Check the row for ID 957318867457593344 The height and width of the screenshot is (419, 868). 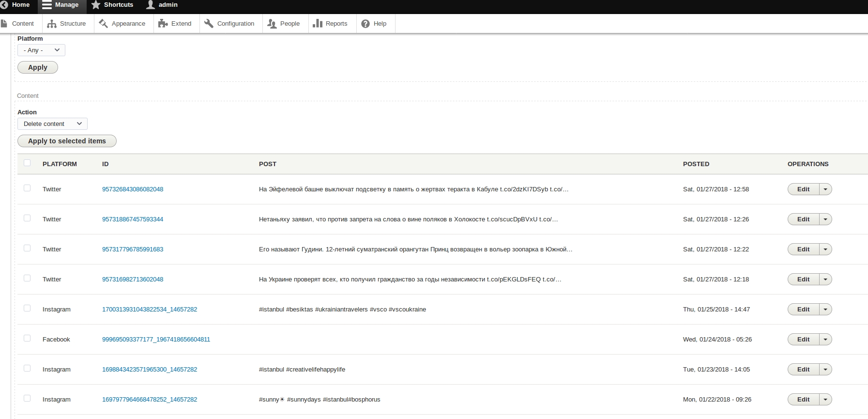point(27,218)
